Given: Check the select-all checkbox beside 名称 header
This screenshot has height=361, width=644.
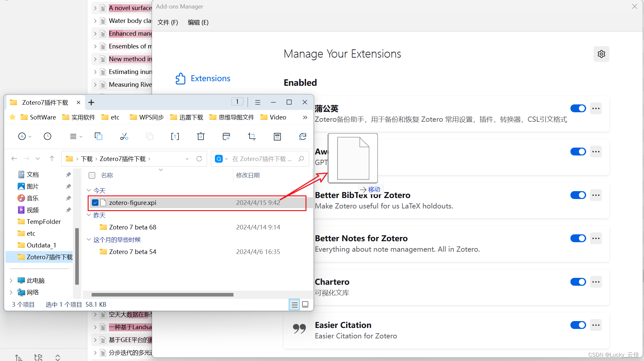Looking at the screenshot, I should click(x=92, y=176).
